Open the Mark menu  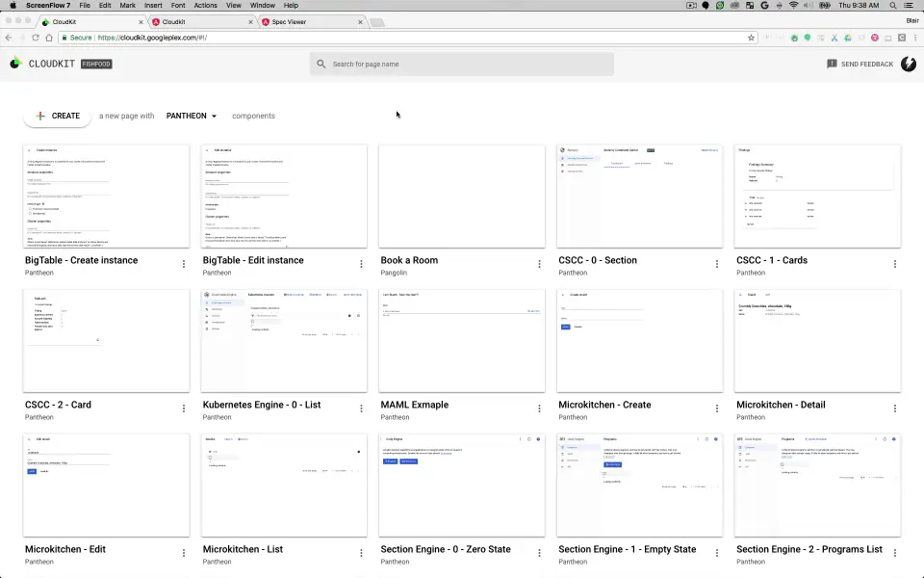click(x=127, y=6)
